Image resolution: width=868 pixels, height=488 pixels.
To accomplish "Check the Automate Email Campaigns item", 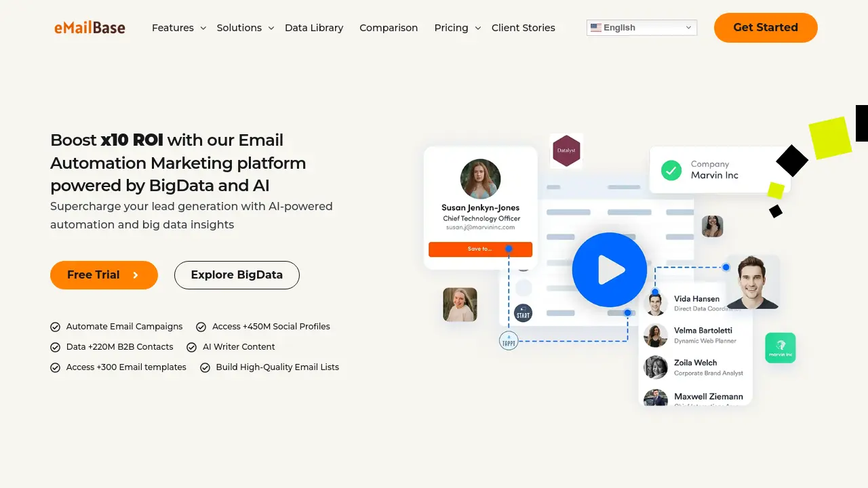I will tap(55, 327).
